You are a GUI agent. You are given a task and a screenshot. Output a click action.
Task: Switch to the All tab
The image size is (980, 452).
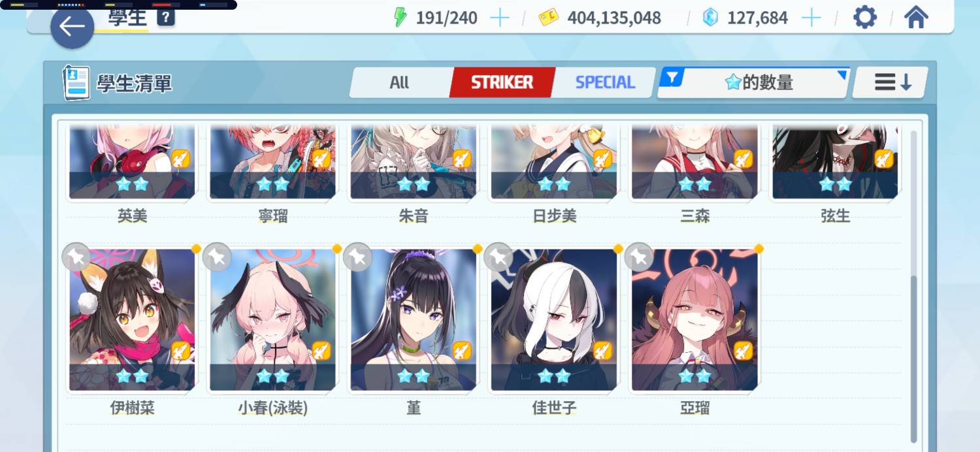pyautogui.click(x=399, y=82)
